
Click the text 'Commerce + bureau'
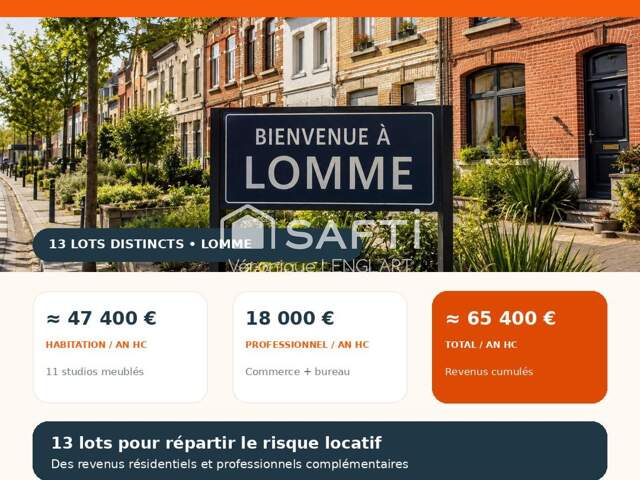point(298,372)
